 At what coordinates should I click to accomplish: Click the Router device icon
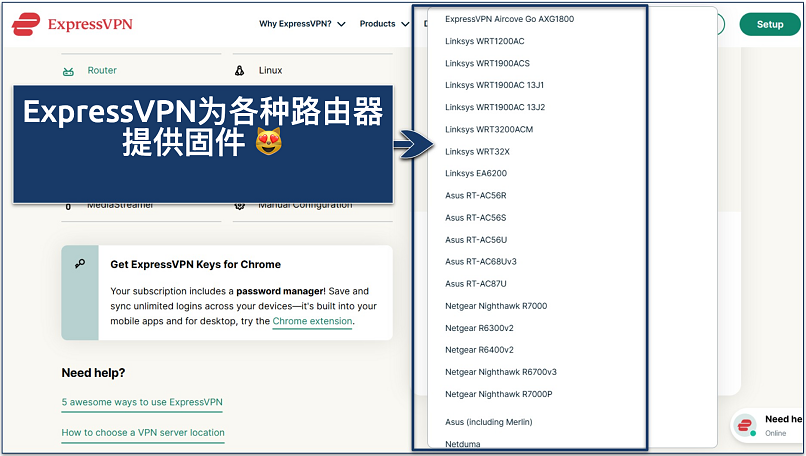coord(68,71)
